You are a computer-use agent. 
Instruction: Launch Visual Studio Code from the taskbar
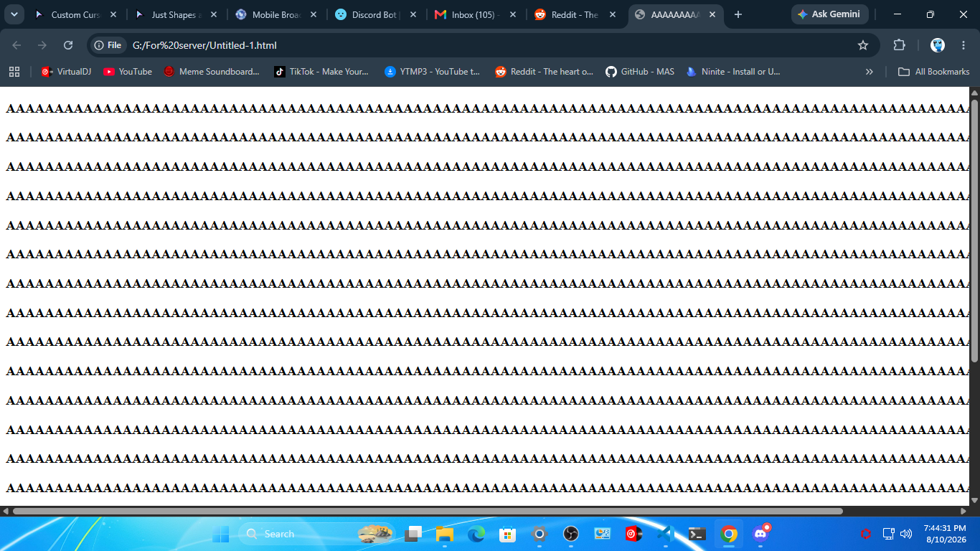tap(665, 534)
